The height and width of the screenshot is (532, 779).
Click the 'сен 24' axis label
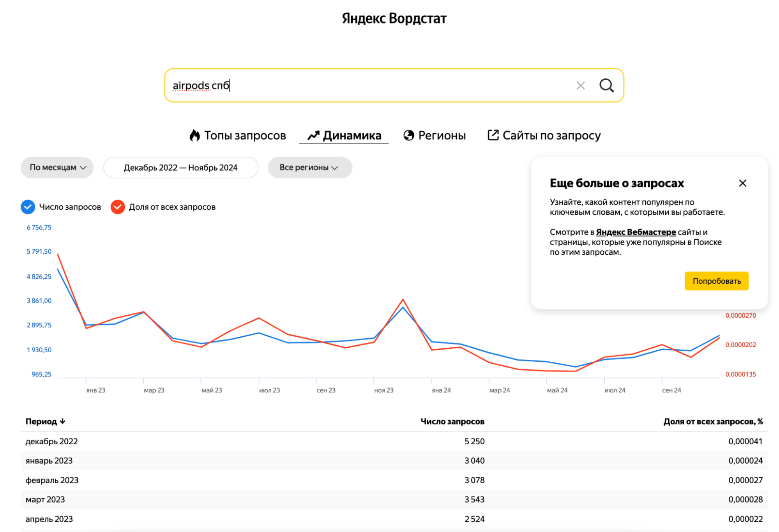pyautogui.click(x=672, y=390)
